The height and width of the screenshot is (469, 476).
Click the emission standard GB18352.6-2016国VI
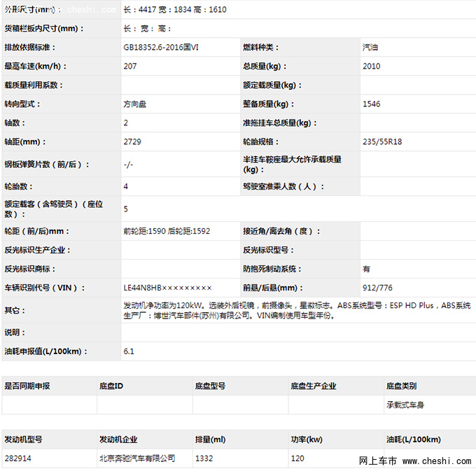coord(161,48)
